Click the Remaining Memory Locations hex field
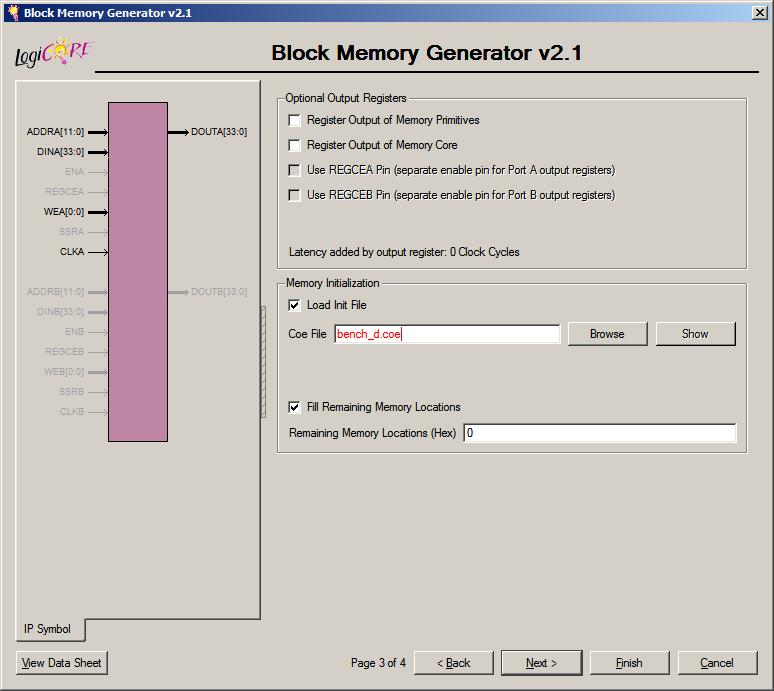 pos(600,433)
